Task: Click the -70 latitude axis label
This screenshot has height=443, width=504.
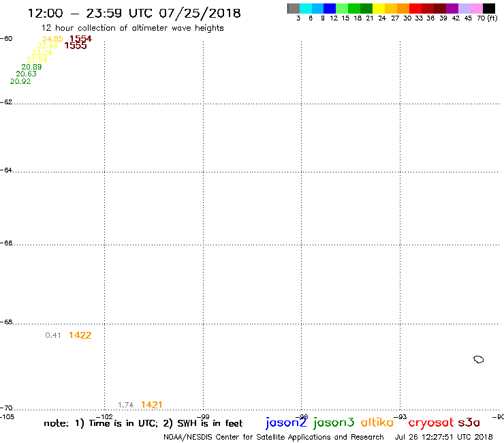Action: [6, 408]
